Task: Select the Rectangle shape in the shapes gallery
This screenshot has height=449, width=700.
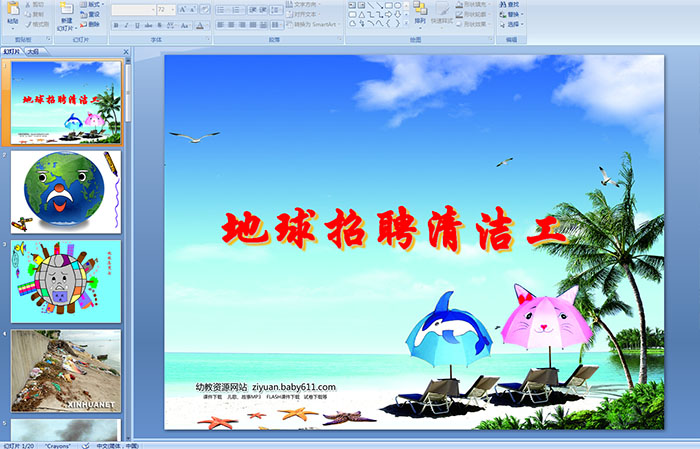Action: (388, 5)
